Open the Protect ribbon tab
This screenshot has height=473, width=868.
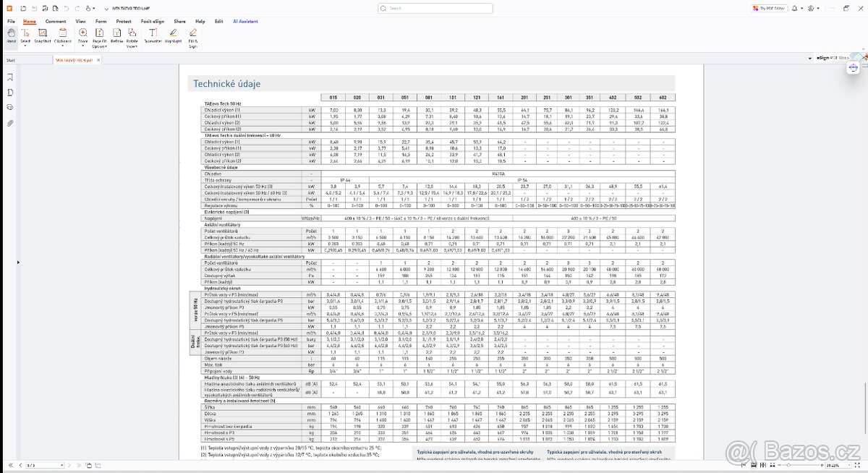(124, 22)
